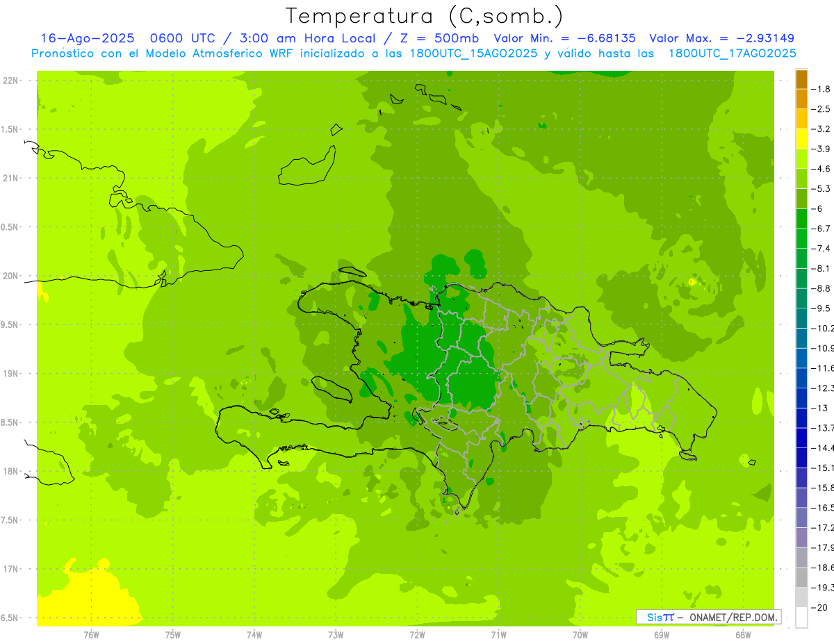Click the '18N' latitude label
Image resolution: width=834 pixels, height=644 pixels.
[x=10, y=471]
